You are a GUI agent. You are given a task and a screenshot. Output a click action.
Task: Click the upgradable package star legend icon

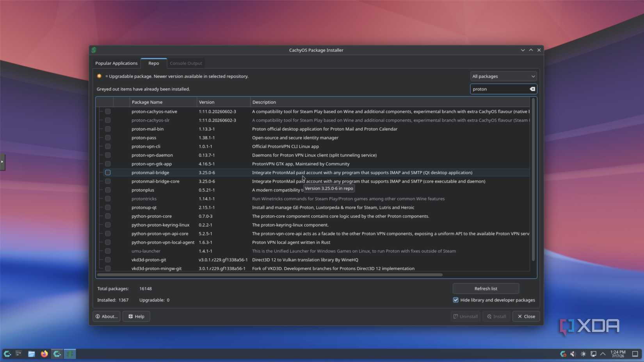point(99,76)
